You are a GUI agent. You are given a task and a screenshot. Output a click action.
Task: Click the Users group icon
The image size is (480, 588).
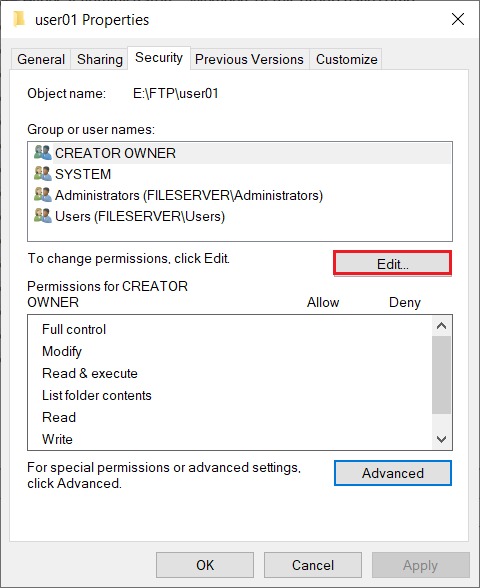(42, 216)
